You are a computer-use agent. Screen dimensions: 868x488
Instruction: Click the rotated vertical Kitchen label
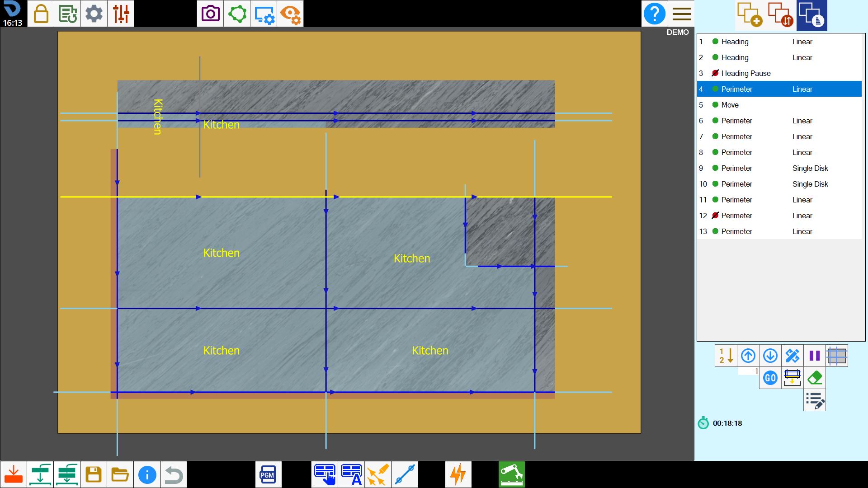click(x=157, y=117)
